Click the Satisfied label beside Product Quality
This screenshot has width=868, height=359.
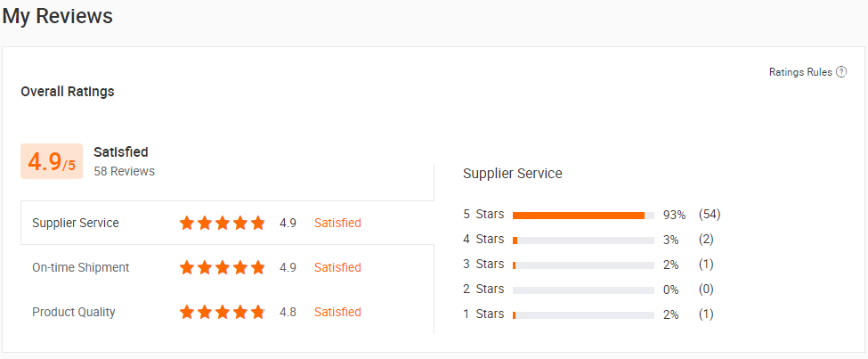coord(337,312)
